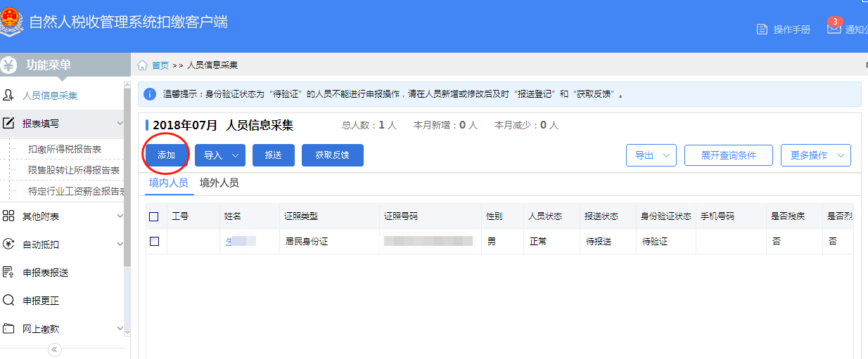Click the home icon in breadcrumb
The height and width of the screenshot is (359, 868).
[143, 65]
